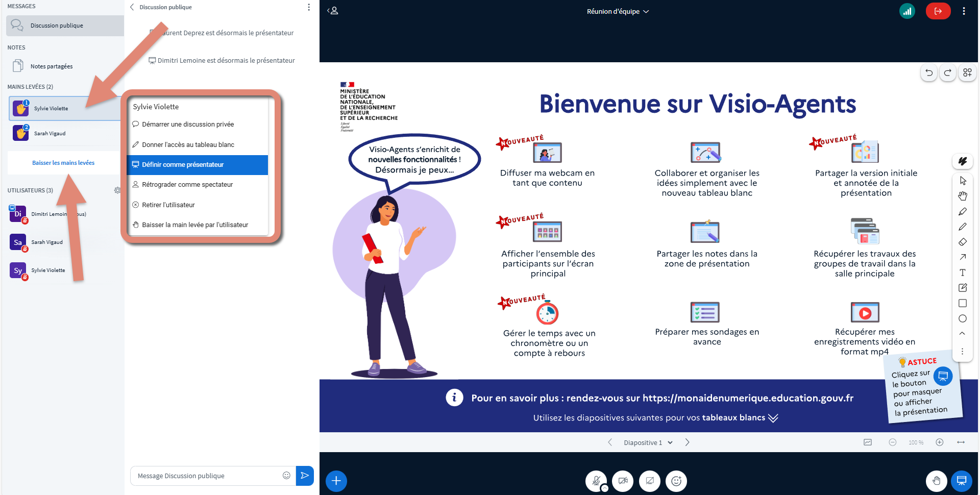Click the red leave meeting button
Screen dimensions: 980x495
[938, 11]
